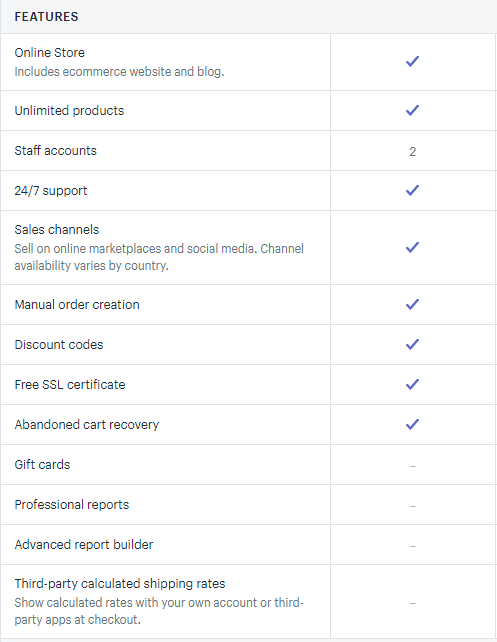Click the 'Manual order creation' label
Viewport: 497px width, 642px height.
77,305
